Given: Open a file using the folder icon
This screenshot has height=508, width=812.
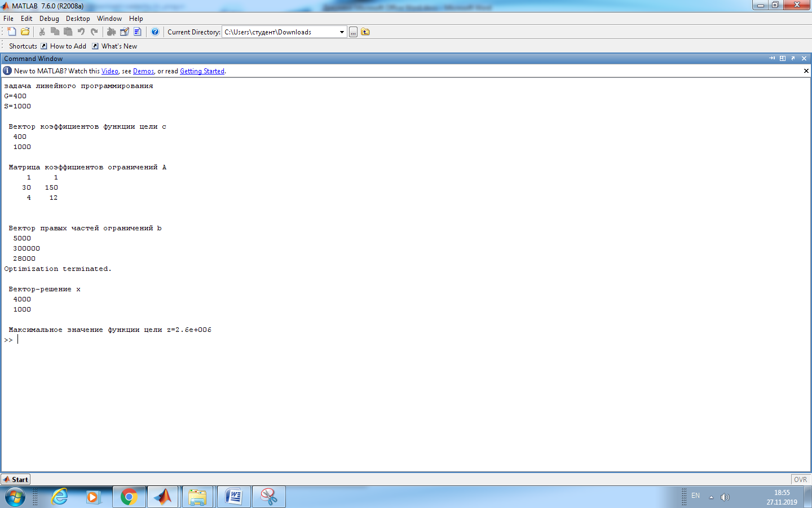Looking at the screenshot, I should point(25,32).
